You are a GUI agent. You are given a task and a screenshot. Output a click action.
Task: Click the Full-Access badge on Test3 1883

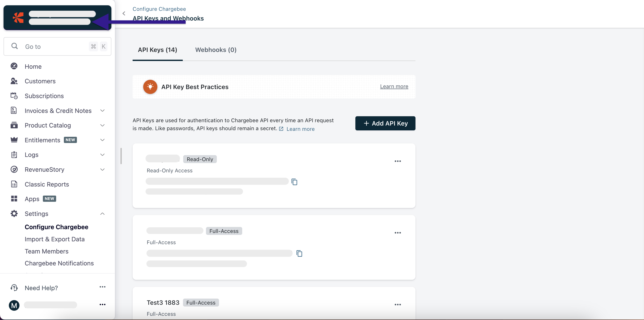point(201,303)
